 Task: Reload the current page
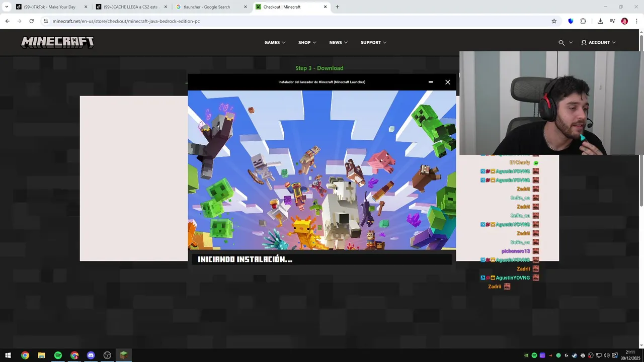(x=31, y=21)
